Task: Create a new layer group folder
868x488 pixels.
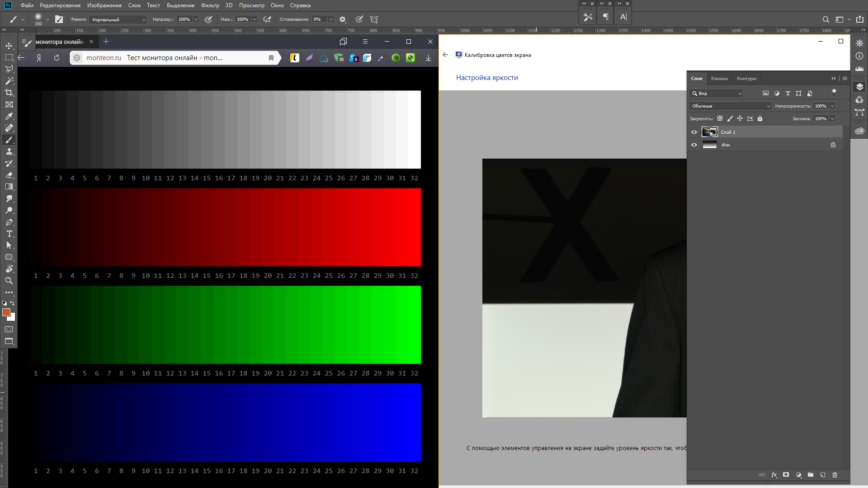Action: tap(811, 475)
